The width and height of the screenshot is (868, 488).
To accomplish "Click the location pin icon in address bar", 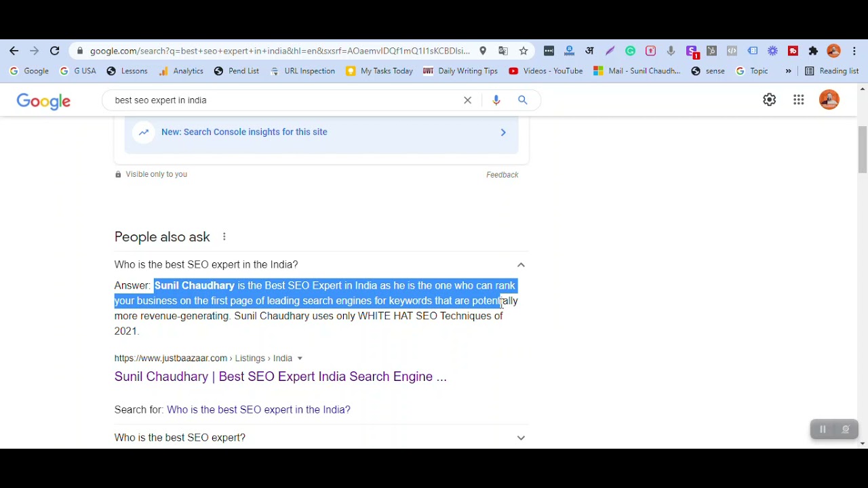I will tap(483, 51).
